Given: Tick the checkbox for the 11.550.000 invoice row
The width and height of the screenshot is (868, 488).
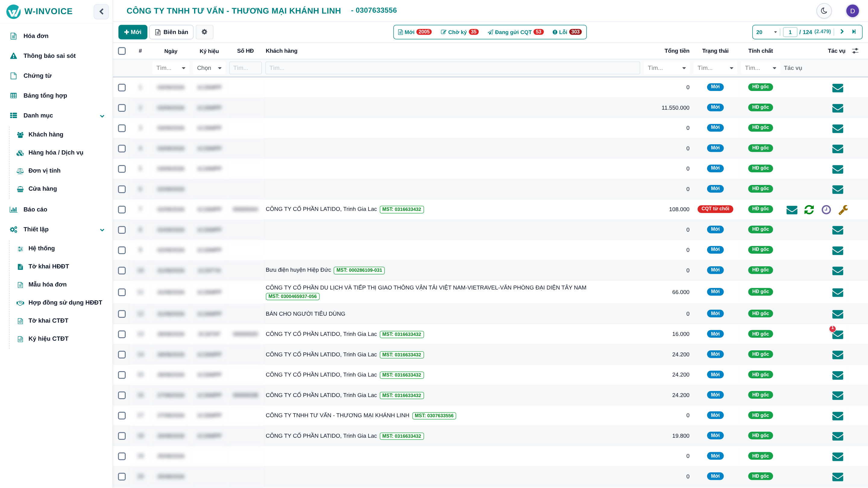Looking at the screenshot, I should coord(122,108).
